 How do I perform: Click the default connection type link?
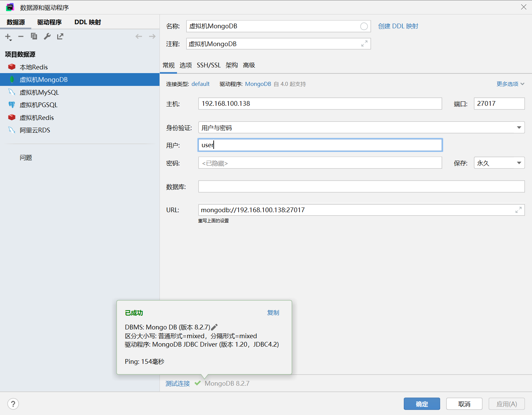[201, 84]
